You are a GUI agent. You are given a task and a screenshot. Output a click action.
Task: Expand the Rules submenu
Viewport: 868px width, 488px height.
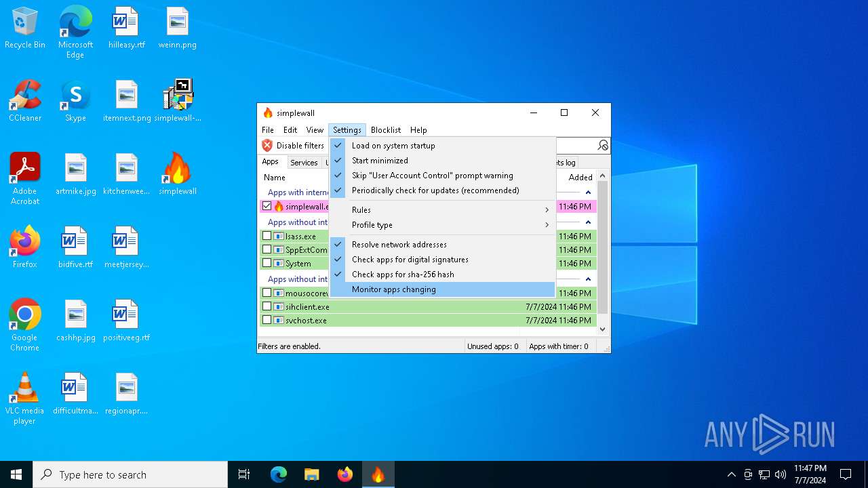(442, 210)
